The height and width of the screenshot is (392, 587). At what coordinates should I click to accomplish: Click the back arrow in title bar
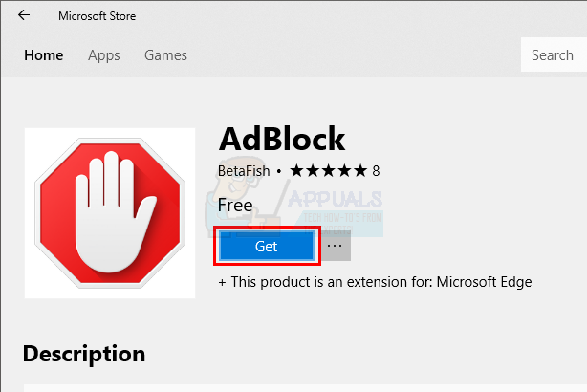point(23,15)
